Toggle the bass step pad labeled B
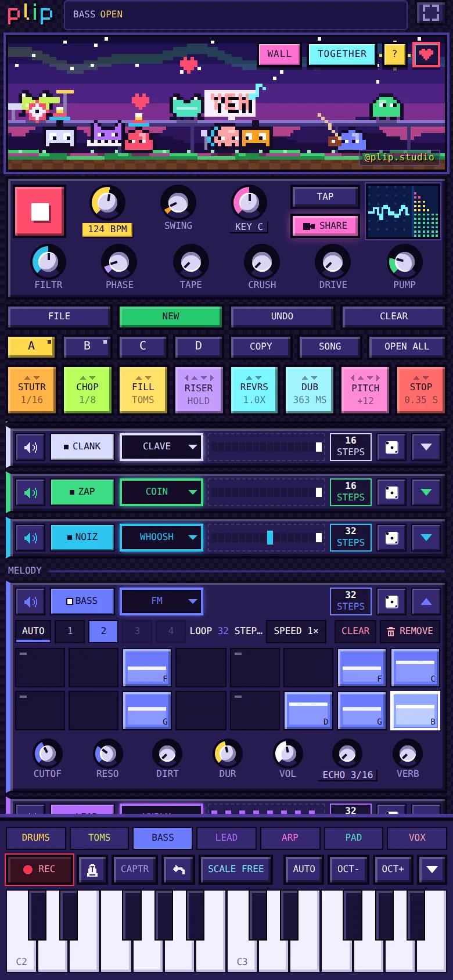 point(415,710)
